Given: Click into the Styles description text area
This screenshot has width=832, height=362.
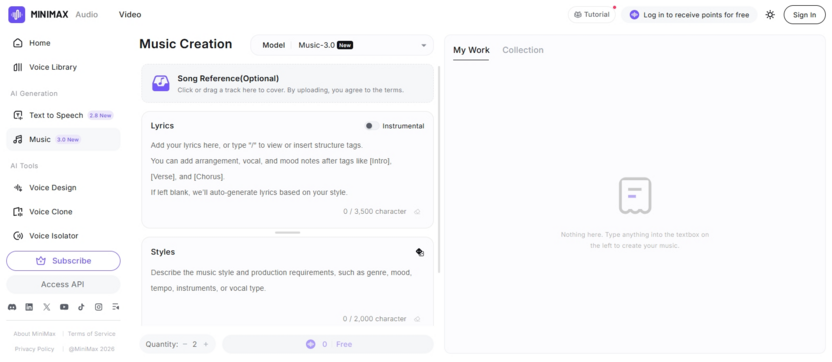Looking at the screenshot, I should point(287,280).
